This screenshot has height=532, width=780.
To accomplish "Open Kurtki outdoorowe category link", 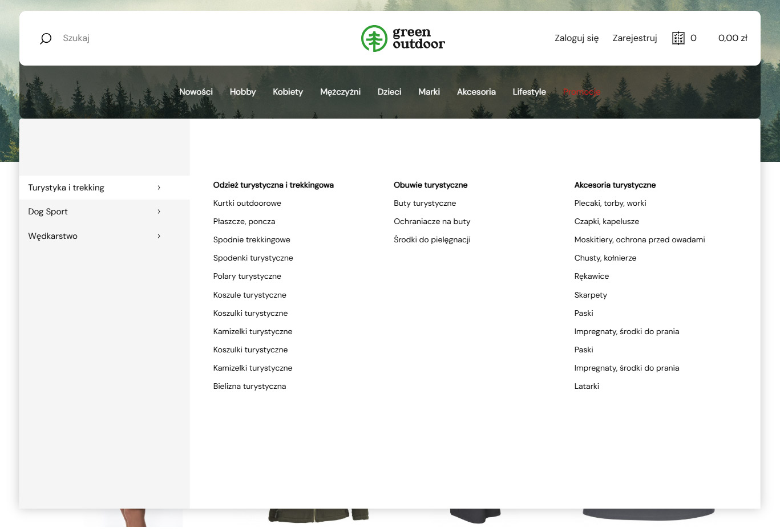I will point(247,203).
